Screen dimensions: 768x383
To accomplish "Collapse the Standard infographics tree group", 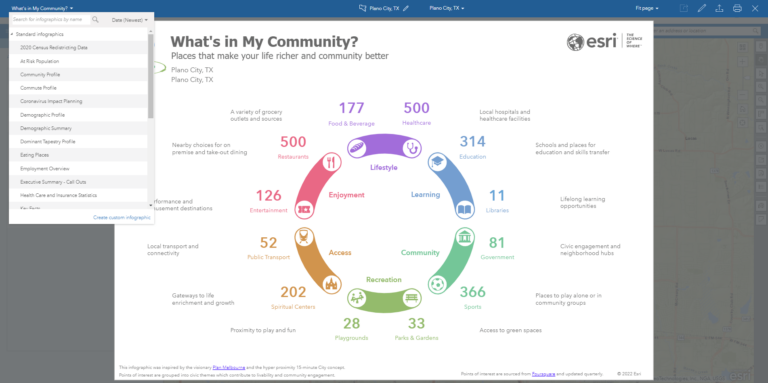I will pos(12,34).
